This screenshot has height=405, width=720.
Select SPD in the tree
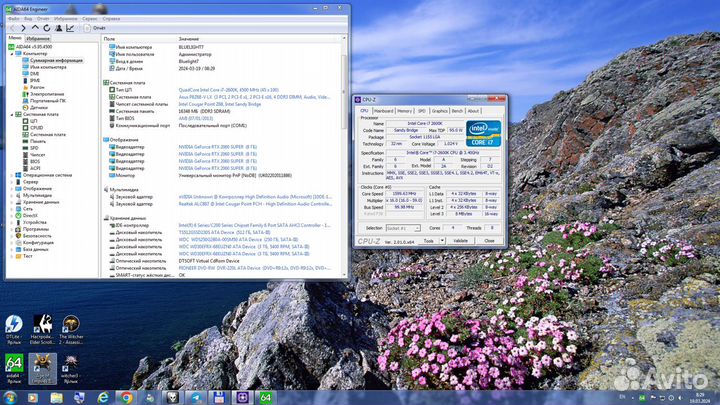point(34,148)
